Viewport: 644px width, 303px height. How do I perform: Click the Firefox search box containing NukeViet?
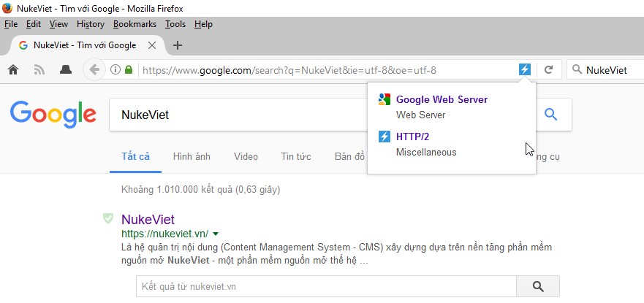coord(605,69)
